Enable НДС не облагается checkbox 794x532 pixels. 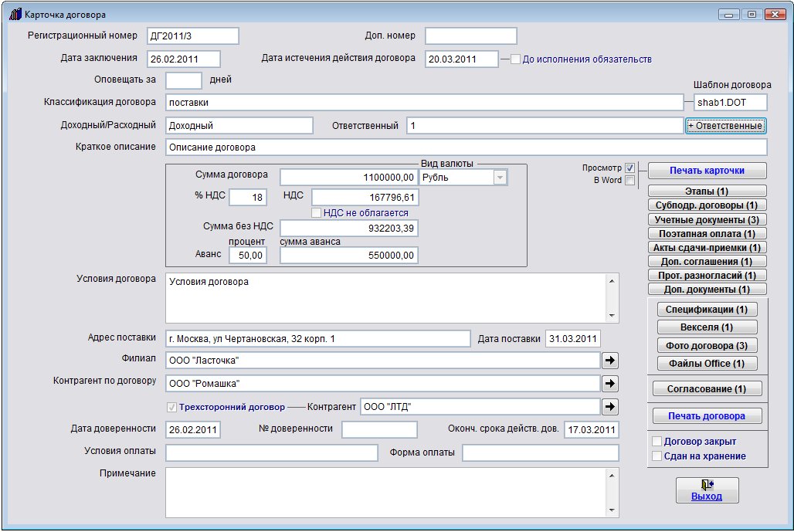[x=316, y=213]
